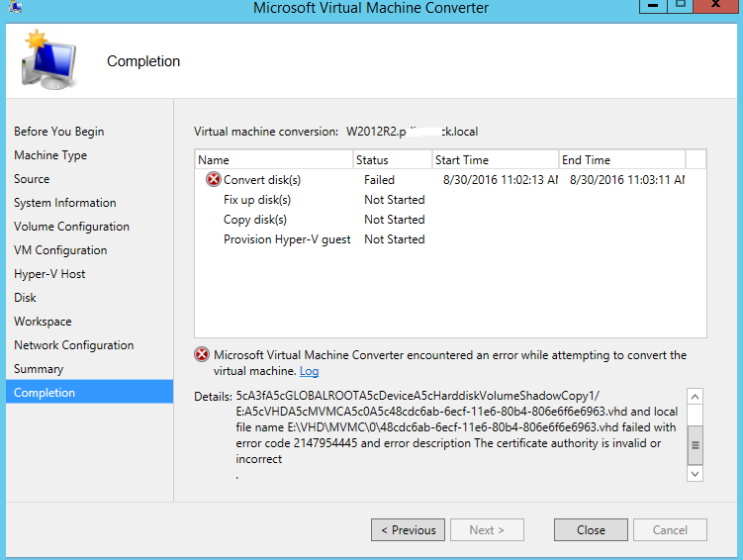This screenshot has height=560, width=743.
Task: Click the Failed status cell
Action: point(379,179)
